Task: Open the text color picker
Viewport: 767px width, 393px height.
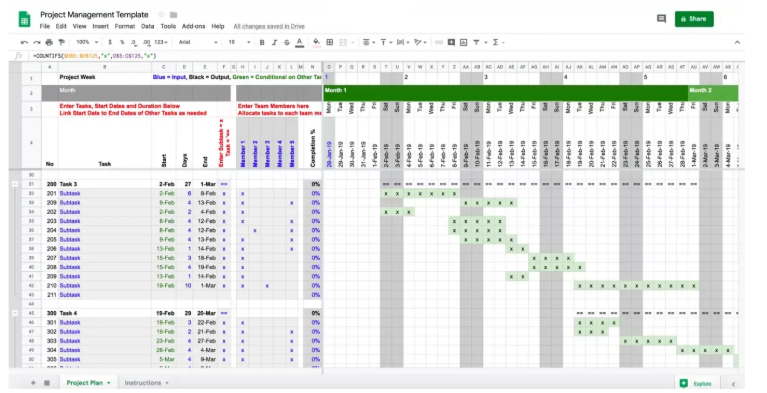Action: [299, 43]
